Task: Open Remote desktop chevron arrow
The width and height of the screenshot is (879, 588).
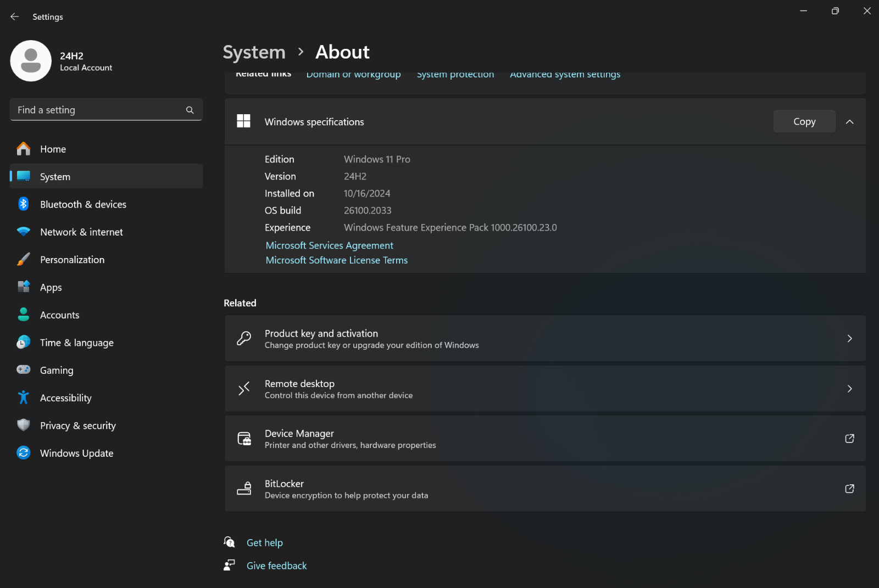Action: 849,389
